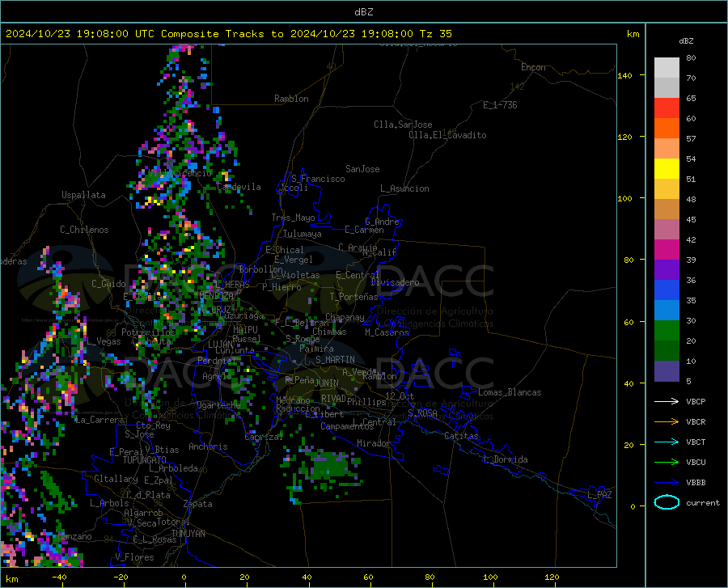The height and width of the screenshot is (588, 728).
Task: Select the green 30 dBZ swatch
Action: pyautogui.click(x=667, y=331)
